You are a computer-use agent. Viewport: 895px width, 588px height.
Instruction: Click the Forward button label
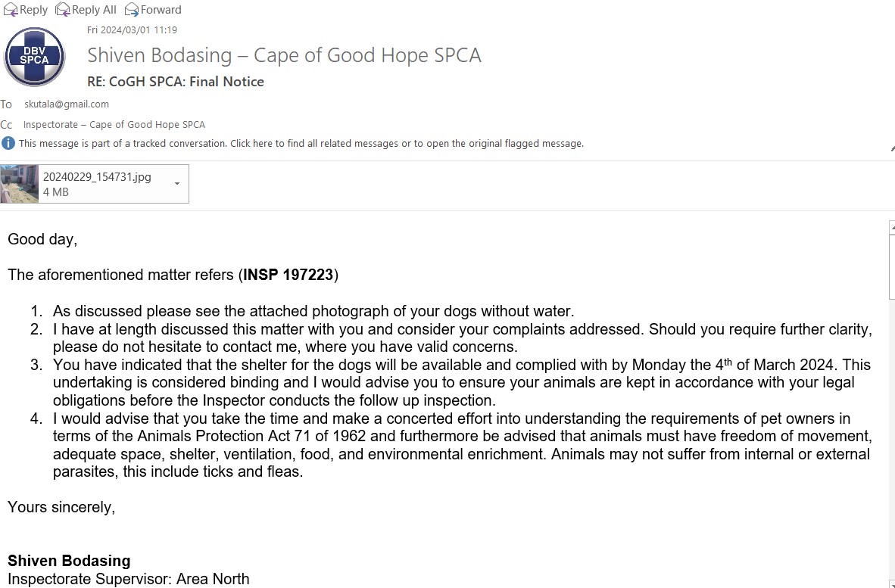coord(161,10)
